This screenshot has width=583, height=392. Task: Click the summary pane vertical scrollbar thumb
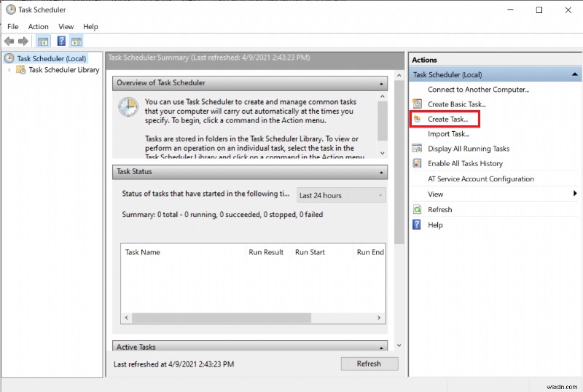pyautogui.click(x=399, y=162)
